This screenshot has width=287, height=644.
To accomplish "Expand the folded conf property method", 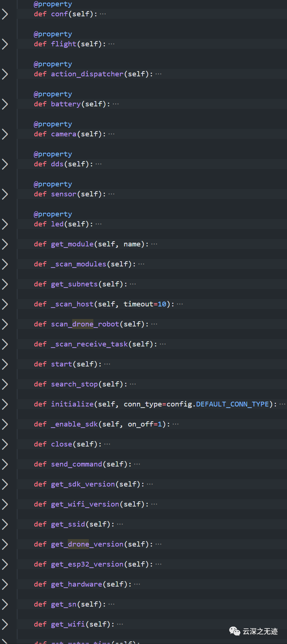I will coord(5,14).
